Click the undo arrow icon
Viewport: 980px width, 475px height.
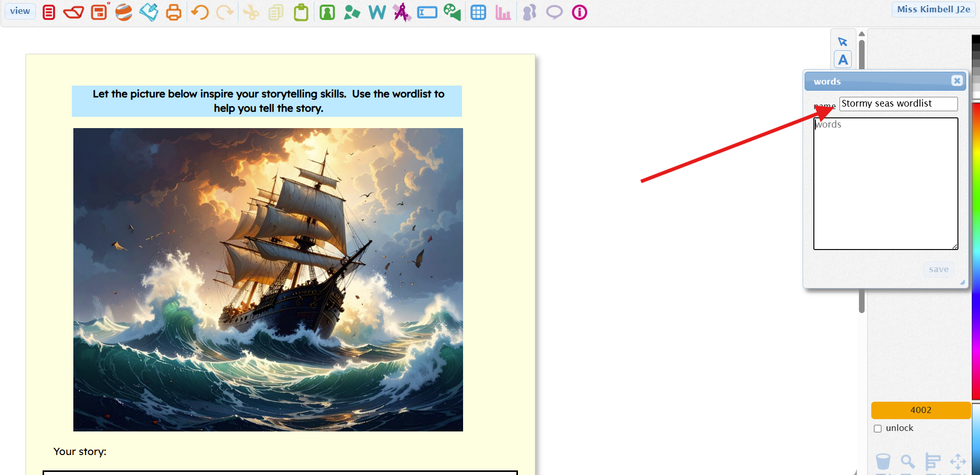200,12
